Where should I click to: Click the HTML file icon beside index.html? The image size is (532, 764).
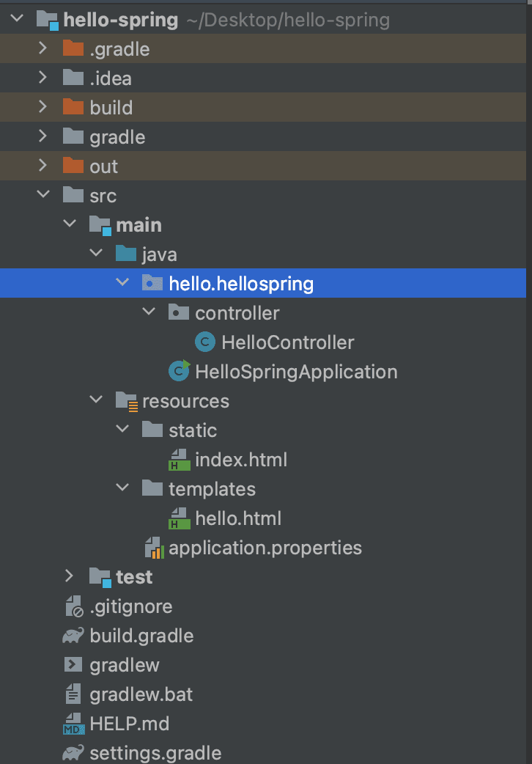click(180, 459)
